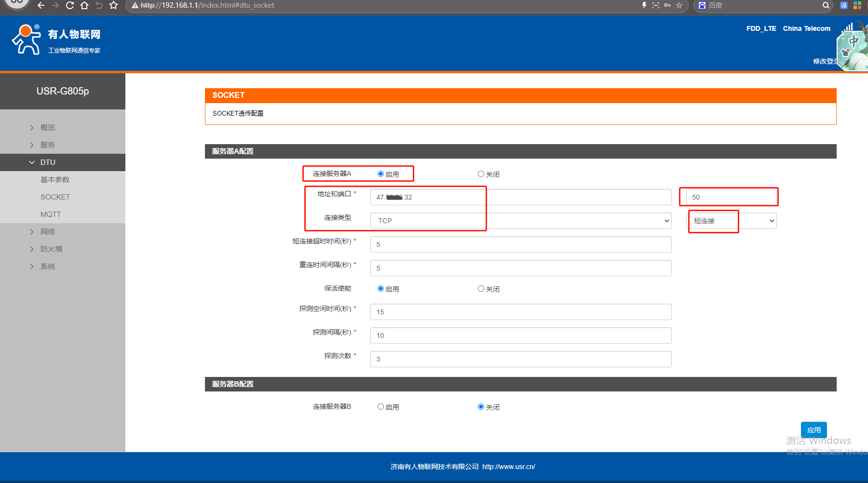This screenshot has width=868, height=483.
Task: Enable server B with 启用 radio
Action: (x=381, y=407)
